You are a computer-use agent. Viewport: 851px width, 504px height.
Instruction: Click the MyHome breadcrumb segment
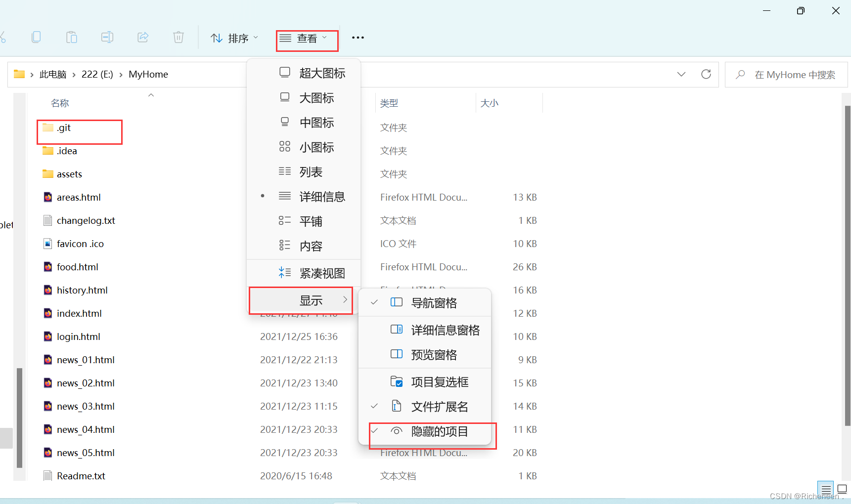click(148, 75)
